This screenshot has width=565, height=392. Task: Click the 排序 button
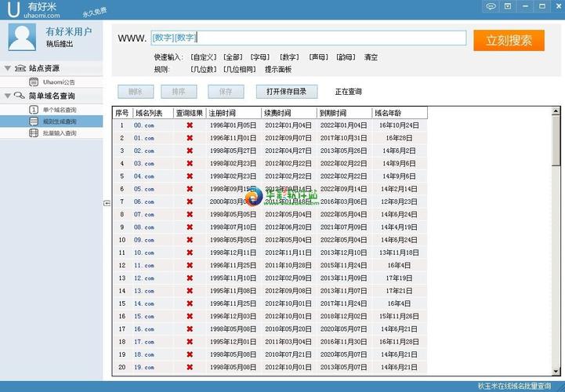(179, 92)
